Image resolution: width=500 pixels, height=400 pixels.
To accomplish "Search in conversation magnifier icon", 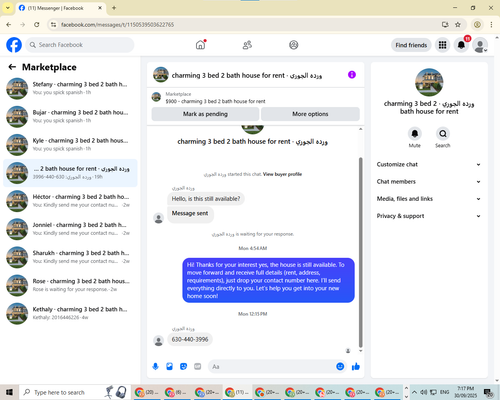I will click(443, 134).
